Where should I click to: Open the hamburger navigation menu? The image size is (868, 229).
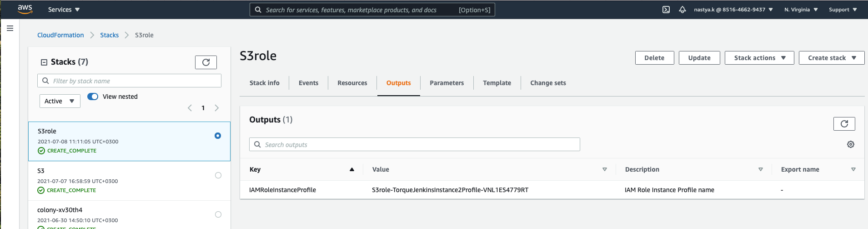click(x=10, y=28)
